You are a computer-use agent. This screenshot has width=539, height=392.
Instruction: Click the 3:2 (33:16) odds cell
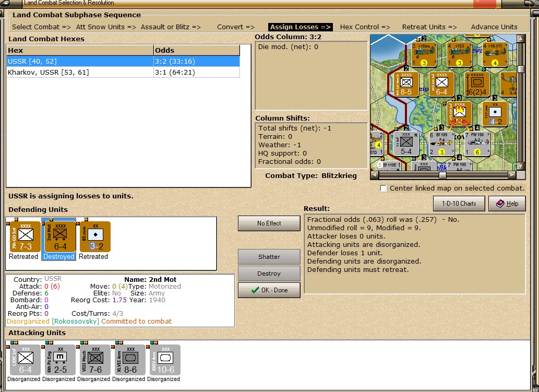pyautogui.click(x=197, y=61)
